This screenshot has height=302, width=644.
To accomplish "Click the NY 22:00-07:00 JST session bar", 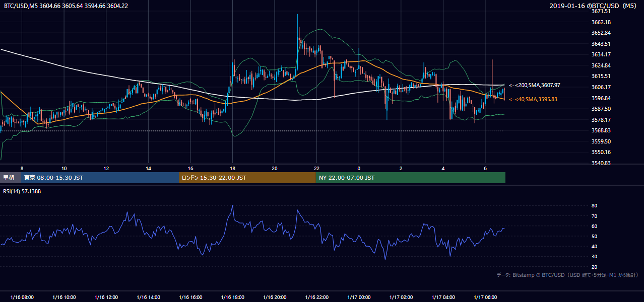I will [x=411, y=178].
